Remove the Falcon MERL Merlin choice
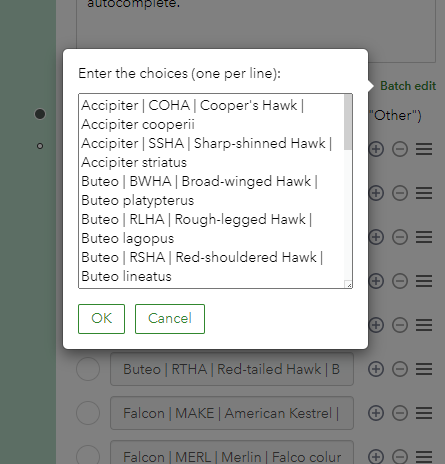This screenshot has height=464, width=445. click(x=400, y=457)
